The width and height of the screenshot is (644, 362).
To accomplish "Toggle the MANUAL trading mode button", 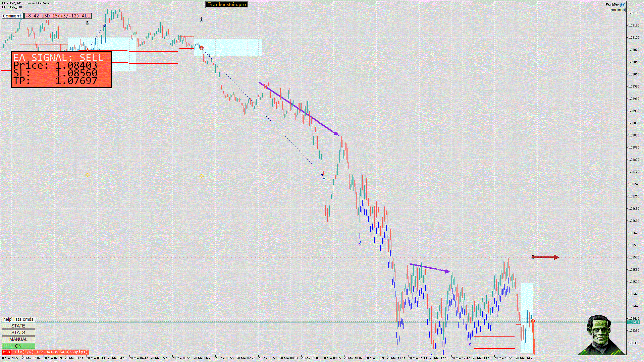I will click(18, 339).
